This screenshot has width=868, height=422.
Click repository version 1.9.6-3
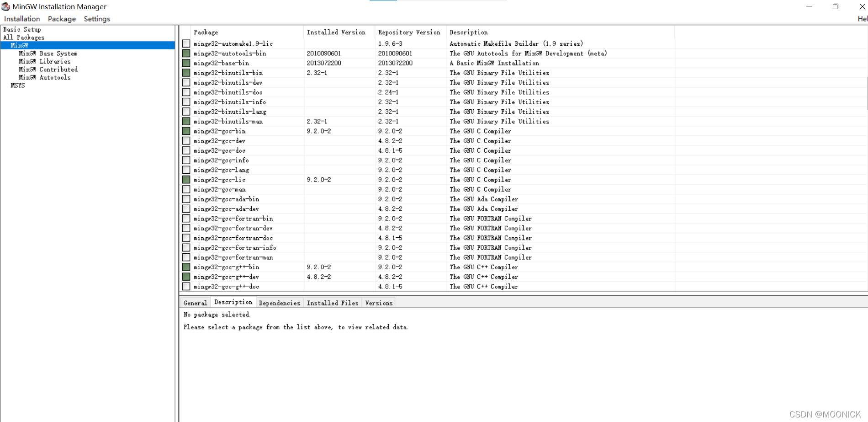tap(390, 43)
